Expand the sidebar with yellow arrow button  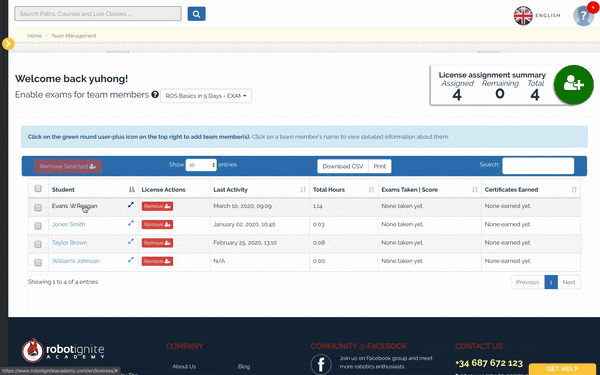(8, 44)
